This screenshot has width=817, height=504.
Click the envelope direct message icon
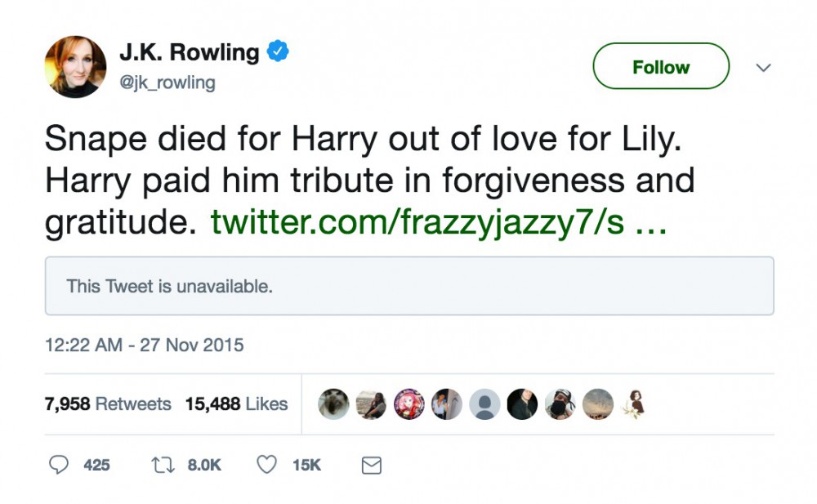pos(371,466)
